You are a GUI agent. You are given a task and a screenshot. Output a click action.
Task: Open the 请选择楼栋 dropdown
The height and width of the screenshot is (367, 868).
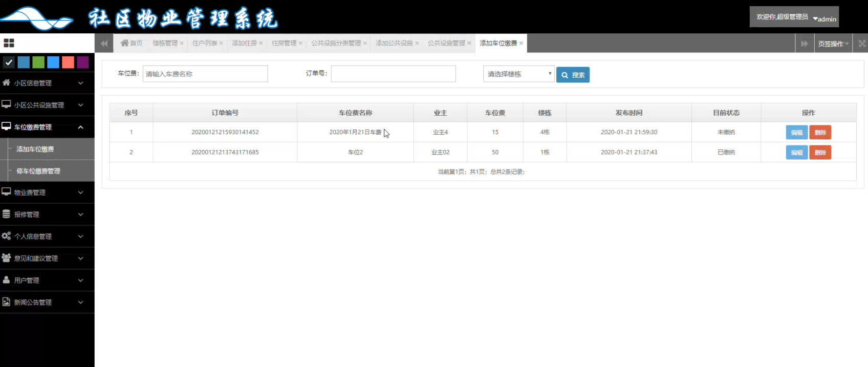518,74
